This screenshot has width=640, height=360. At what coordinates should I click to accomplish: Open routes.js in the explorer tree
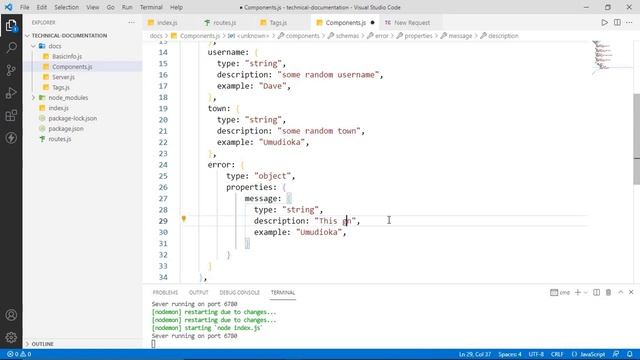click(60, 139)
